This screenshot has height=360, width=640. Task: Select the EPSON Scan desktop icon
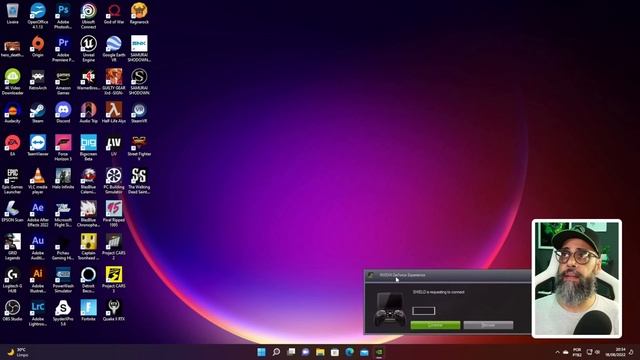13,211
